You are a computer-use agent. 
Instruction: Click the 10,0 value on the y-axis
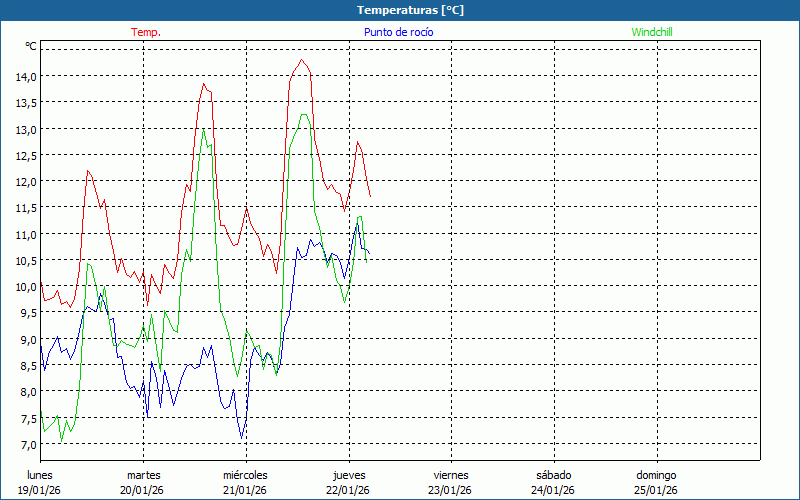click(25, 287)
